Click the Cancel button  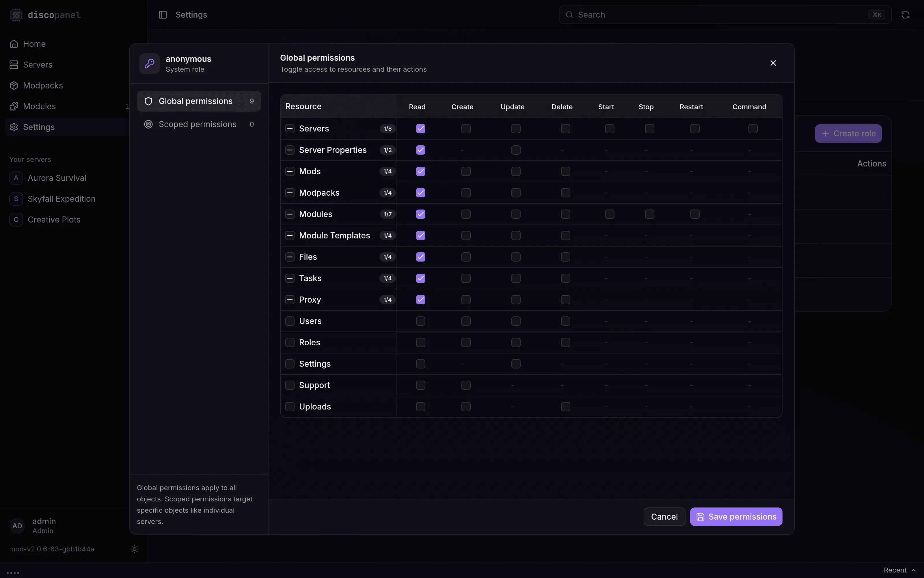664,517
